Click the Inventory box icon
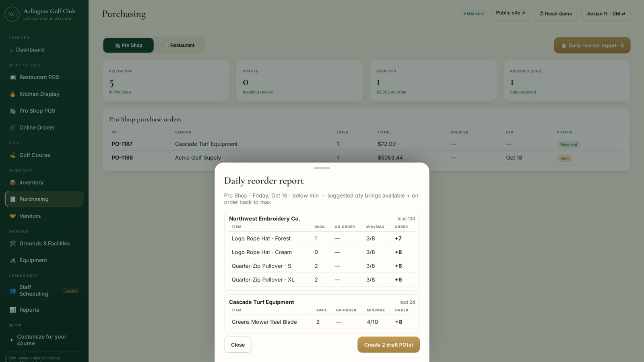Image resolution: width=644 pixels, height=362 pixels. 12,183
